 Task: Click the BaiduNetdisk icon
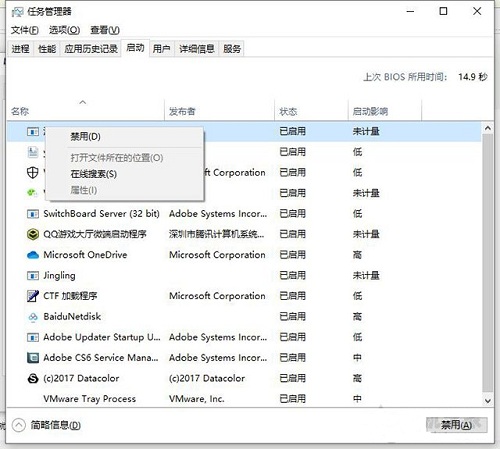33,317
